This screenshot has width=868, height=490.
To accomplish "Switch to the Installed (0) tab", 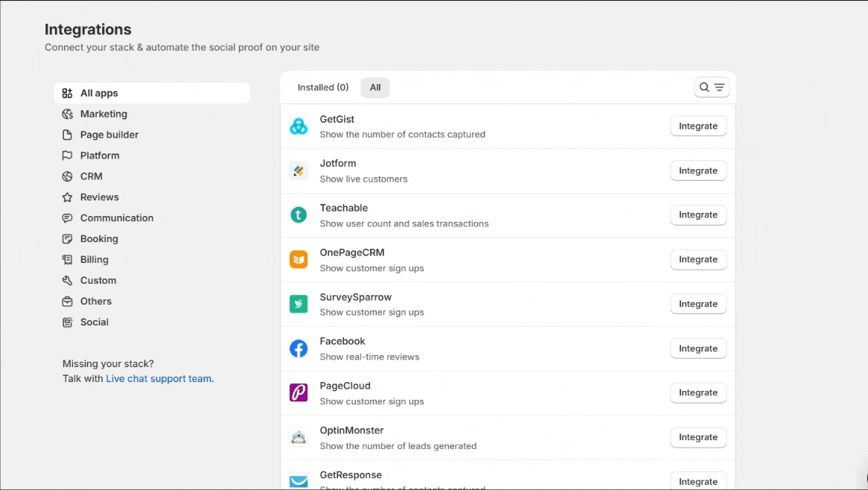I will click(323, 88).
